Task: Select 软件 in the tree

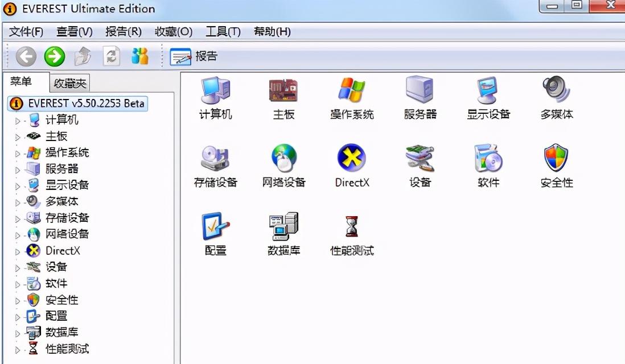Action: 56,284
